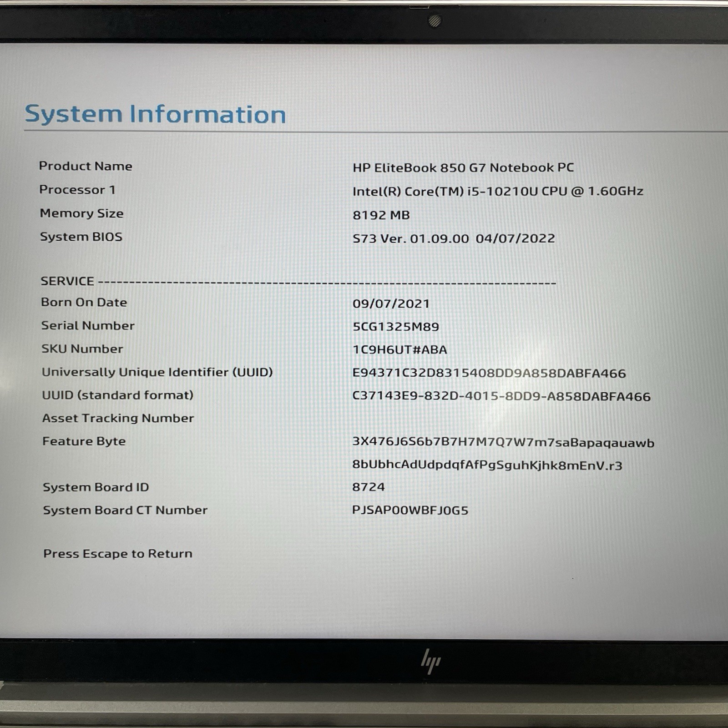
Task: Click Press Escape to Return prompt
Action: [118, 554]
